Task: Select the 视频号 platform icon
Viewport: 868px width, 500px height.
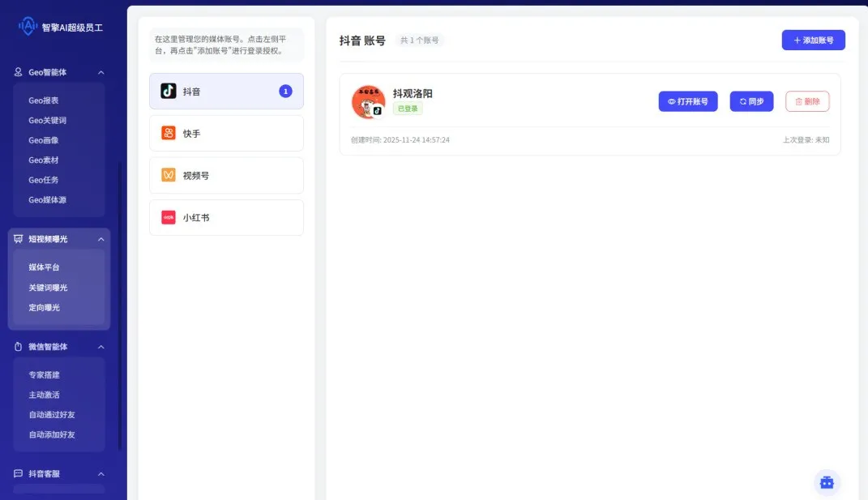Action: click(169, 175)
